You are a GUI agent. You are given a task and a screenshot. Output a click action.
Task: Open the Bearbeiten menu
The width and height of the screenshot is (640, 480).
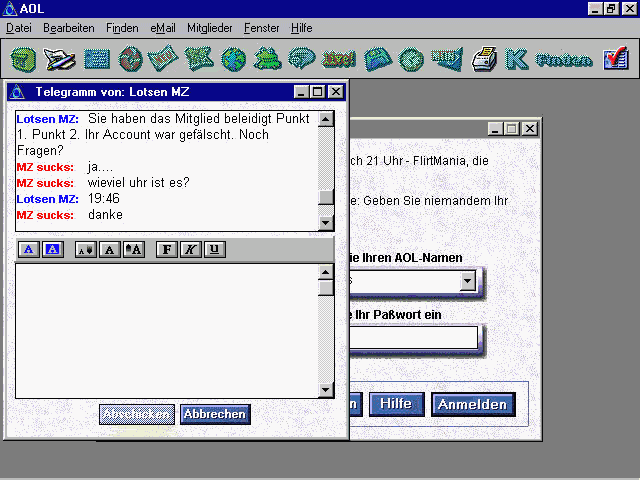pos(69,28)
